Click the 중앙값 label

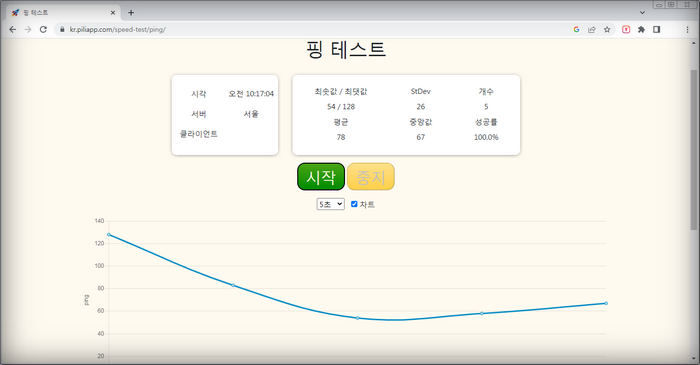(421, 122)
